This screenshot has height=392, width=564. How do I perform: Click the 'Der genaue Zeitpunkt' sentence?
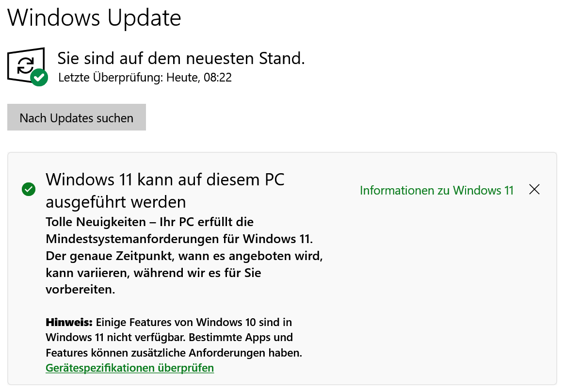pos(184,256)
